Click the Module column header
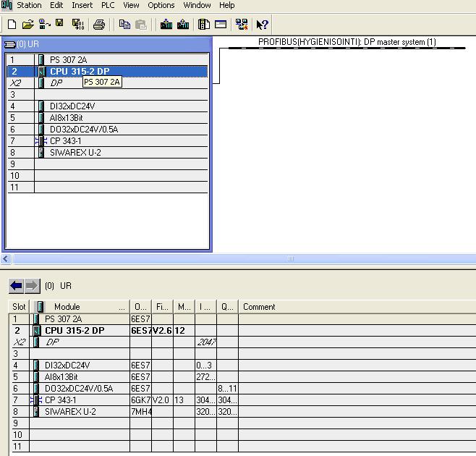 pos(80,307)
